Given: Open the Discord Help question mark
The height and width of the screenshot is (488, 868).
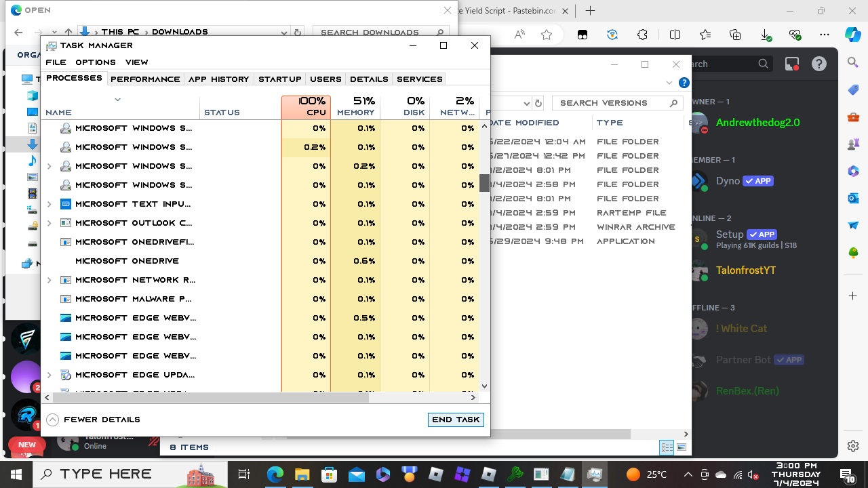Looking at the screenshot, I should pyautogui.click(x=819, y=64).
